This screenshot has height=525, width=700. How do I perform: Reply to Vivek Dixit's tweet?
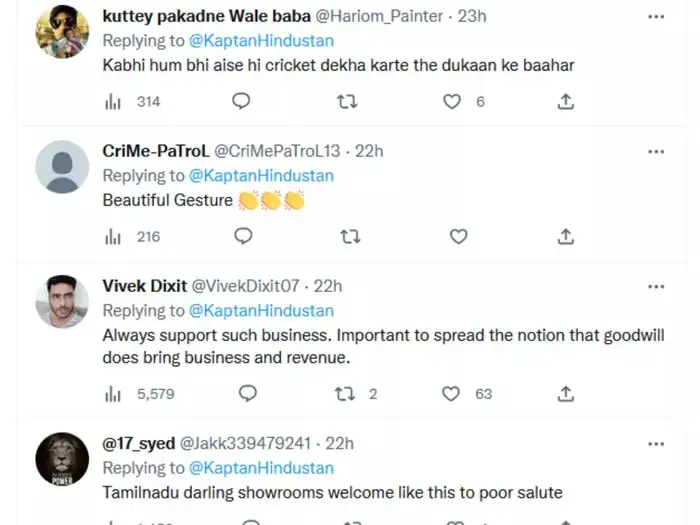click(246, 394)
